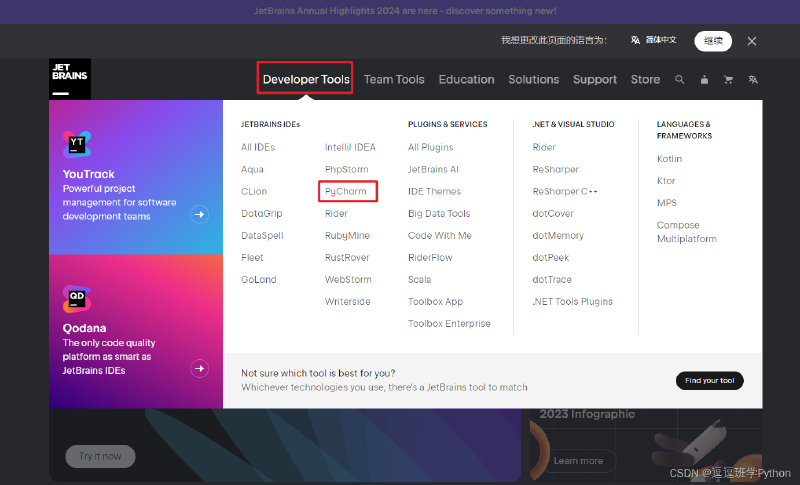The height and width of the screenshot is (485, 800).
Task: Open the DataGrip link
Action: [261, 213]
